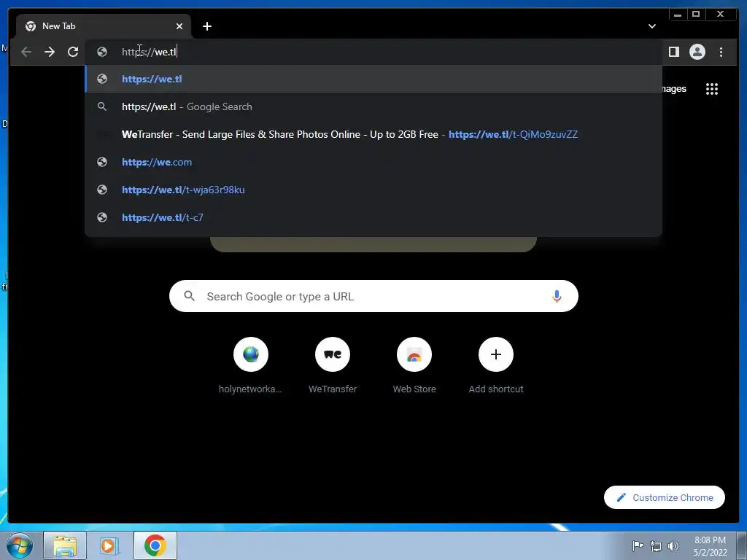Choose https://we.tl - Google Search suggestion
This screenshot has height=560, width=747.
[373, 106]
